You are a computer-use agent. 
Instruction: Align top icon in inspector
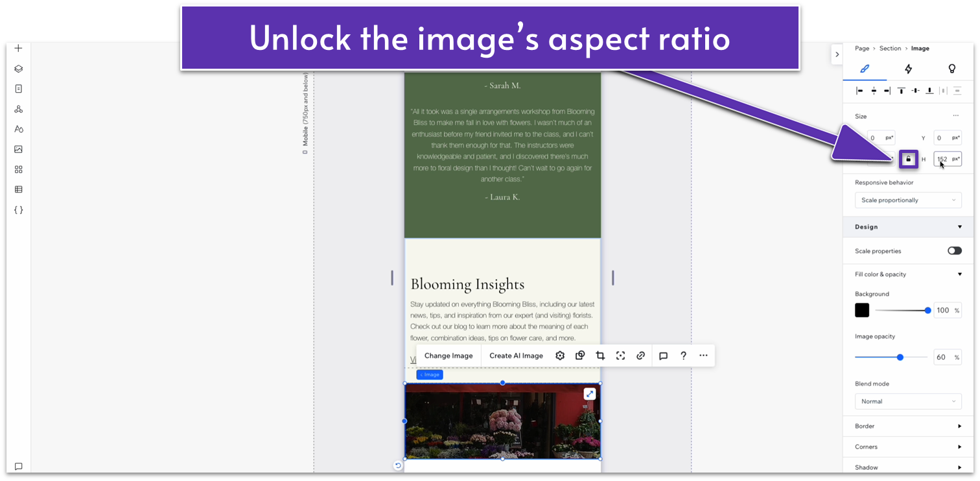pyautogui.click(x=902, y=91)
